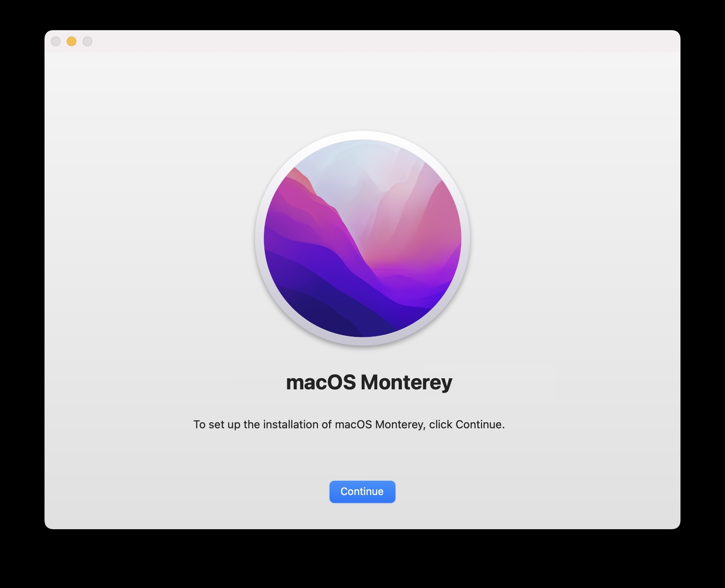Click the empty space beside the Continue button
This screenshot has height=588, width=725.
click(477, 491)
